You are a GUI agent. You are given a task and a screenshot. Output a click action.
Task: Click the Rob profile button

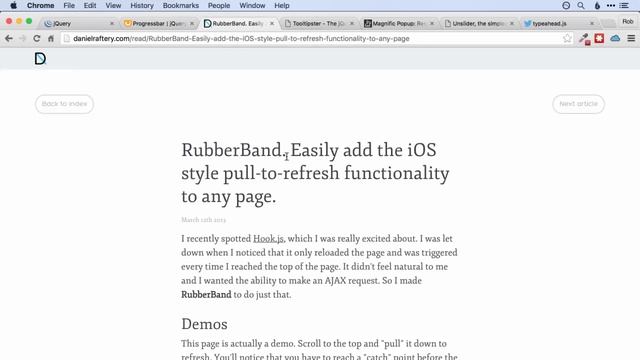point(628,21)
